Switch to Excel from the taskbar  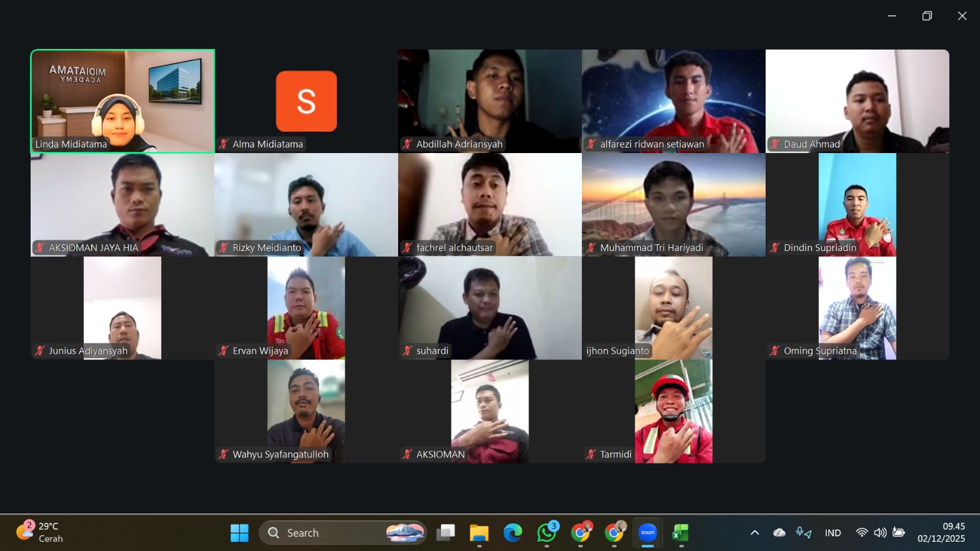pos(680,533)
